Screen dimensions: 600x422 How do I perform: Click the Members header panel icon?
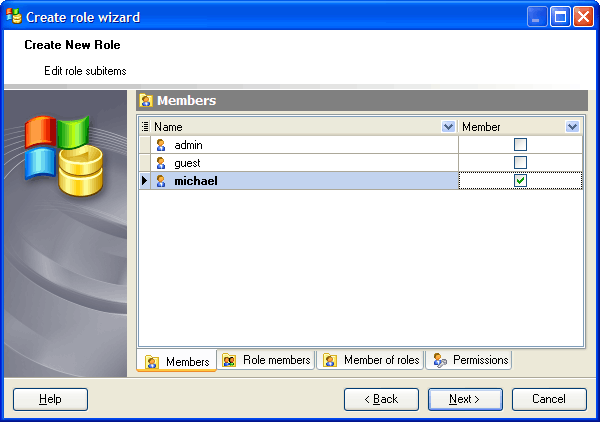coord(146,100)
